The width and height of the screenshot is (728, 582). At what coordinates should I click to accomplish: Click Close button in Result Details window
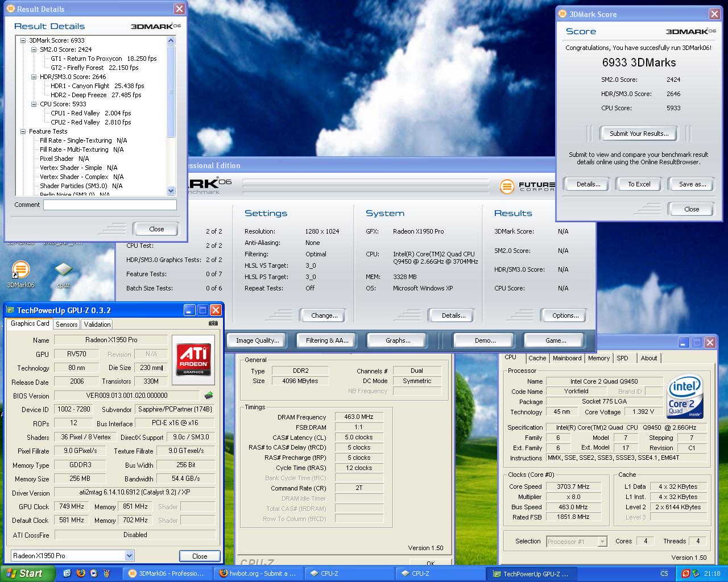(156, 229)
